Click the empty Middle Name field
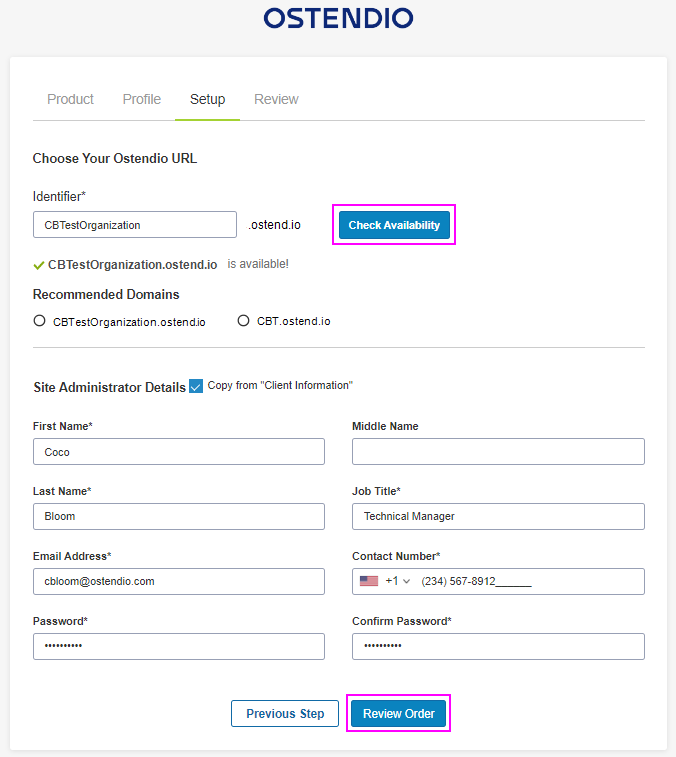676x757 pixels. click(498, 451)
